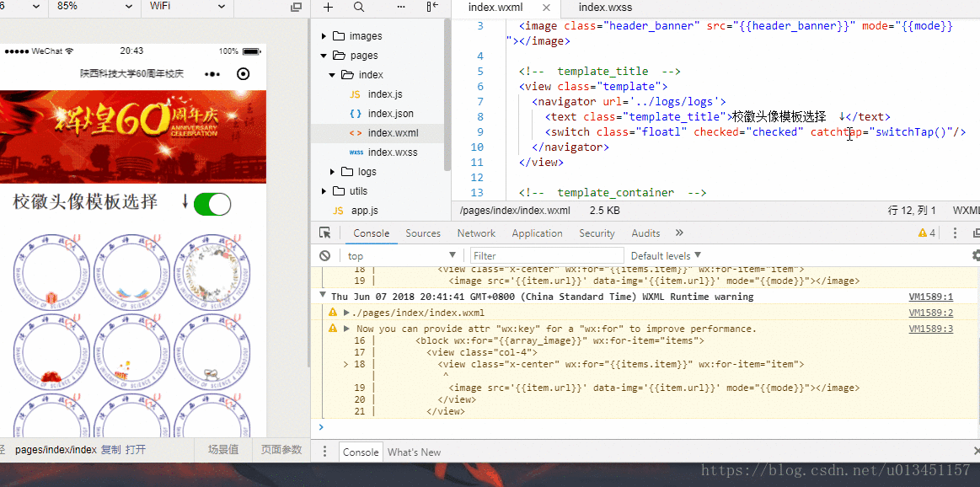Click the /pages/index/index.wxml status bar path
The height and width of the screenshot is (487, 980).
click(515, 211)
